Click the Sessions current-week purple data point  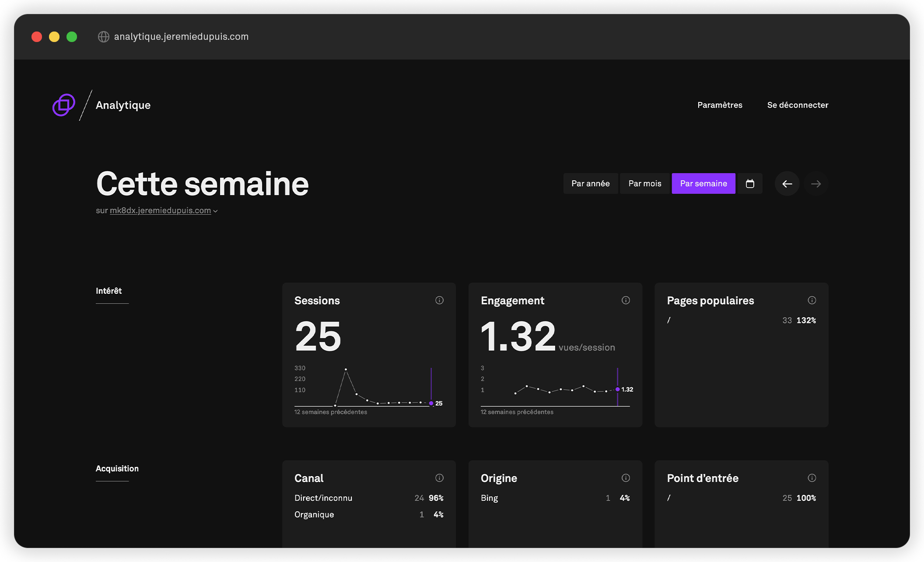tap(431, 404)
